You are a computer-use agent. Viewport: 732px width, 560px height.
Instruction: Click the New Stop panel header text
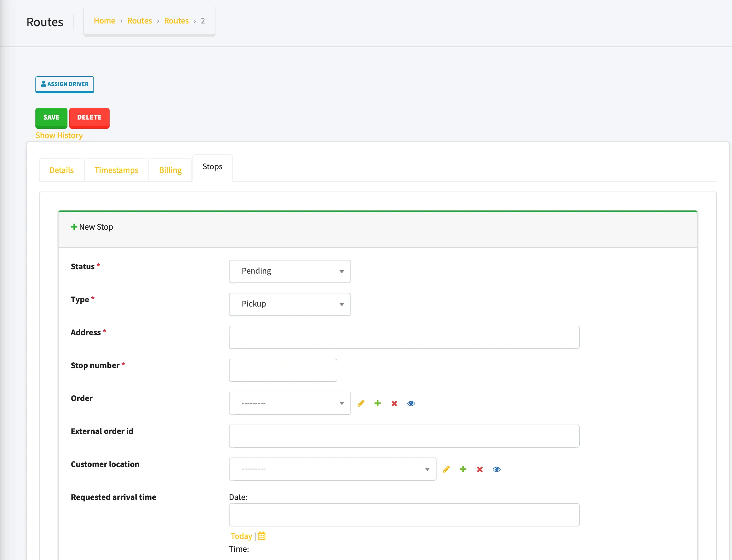(96, 227)
